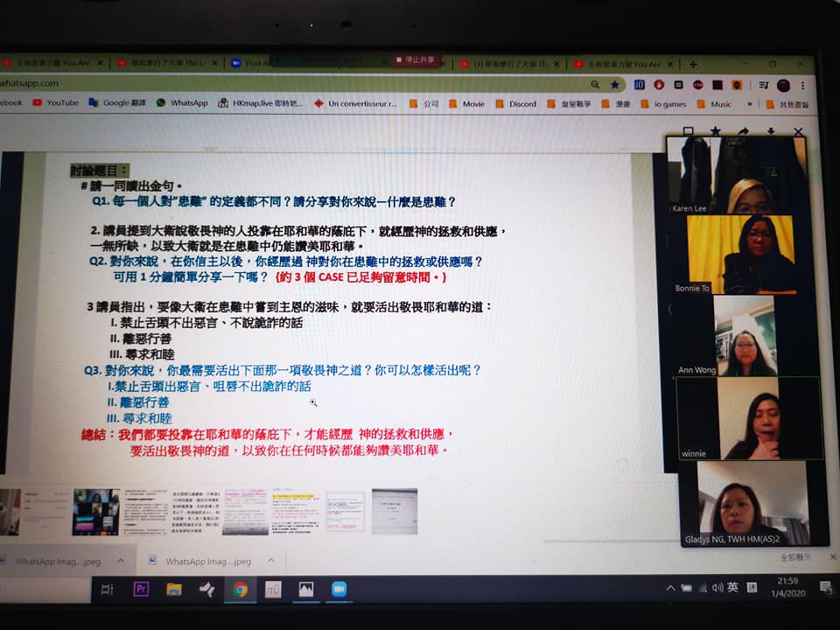This screenshot has width=840, height=630.
Task: Select Ann Wong's video tile
Action: pyautogui.click(x=745, y=335)
